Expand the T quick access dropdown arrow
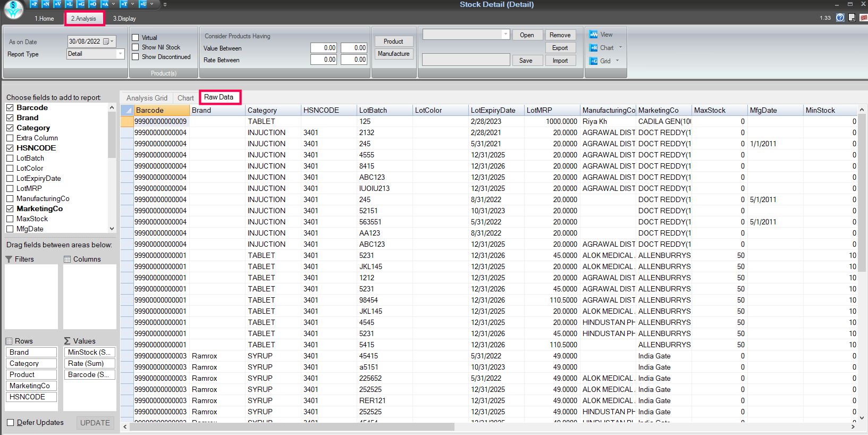 (132, 4)
